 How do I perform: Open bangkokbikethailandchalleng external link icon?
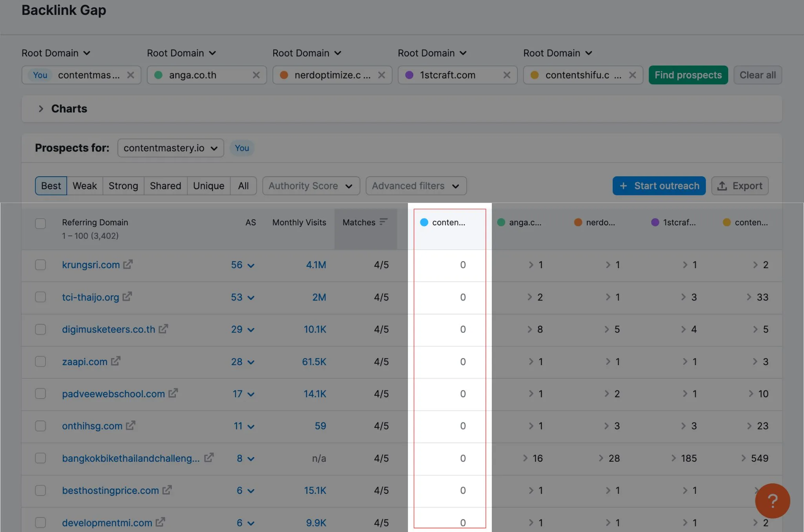point(209,457)
